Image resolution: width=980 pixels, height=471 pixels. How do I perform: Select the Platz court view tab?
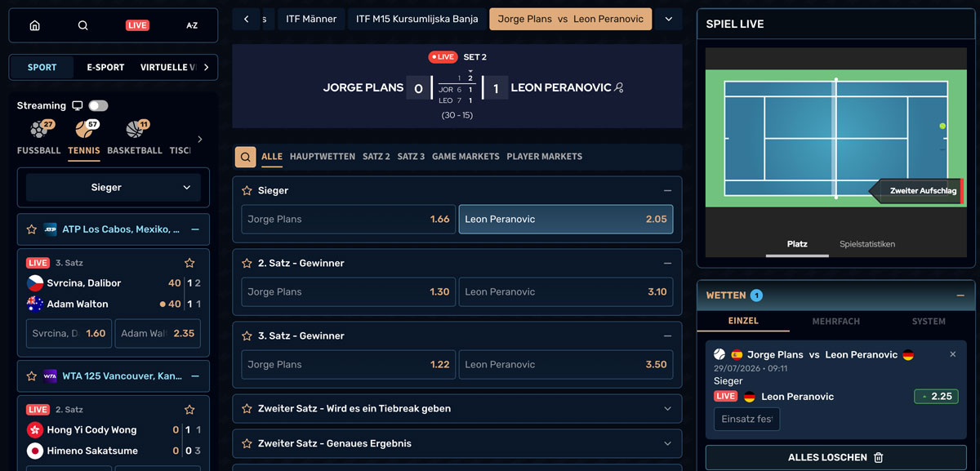tap(797, 244)
